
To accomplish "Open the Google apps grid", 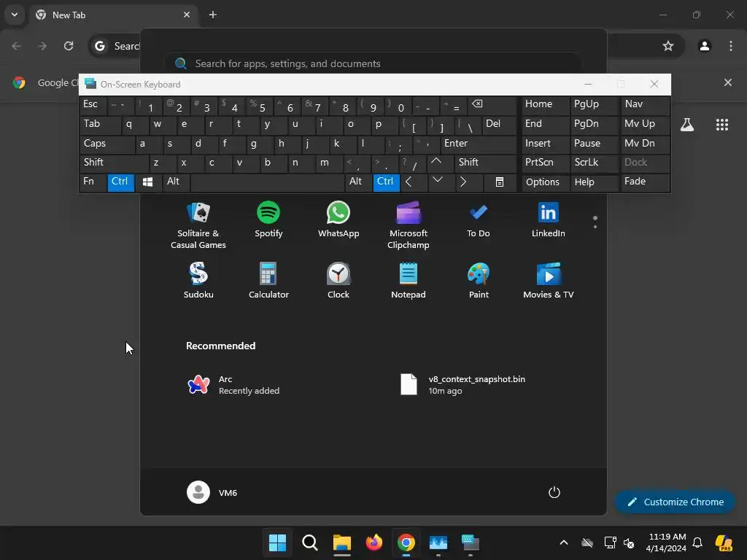I will [721, 125].
